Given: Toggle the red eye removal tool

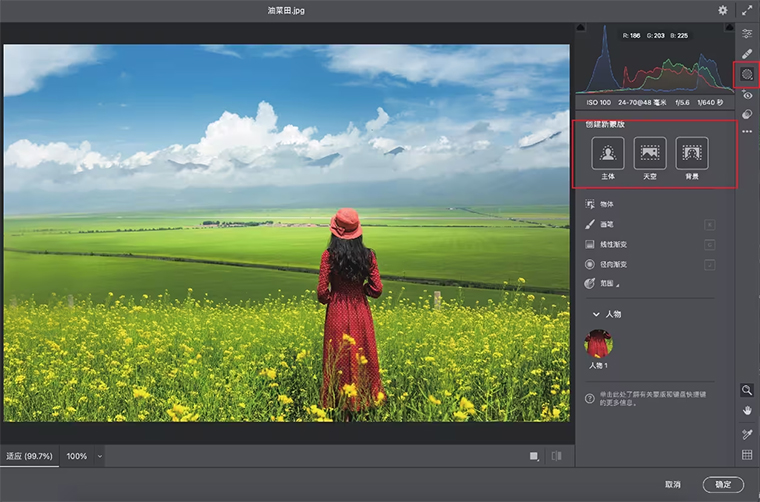Looking at the screenshot, I should tap(747, 95).
